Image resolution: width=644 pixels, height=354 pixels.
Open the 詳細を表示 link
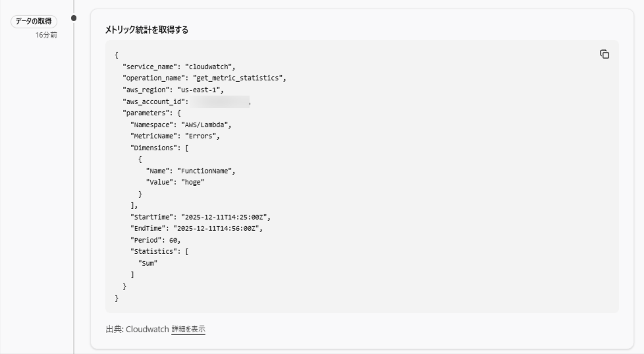click(188, 329)
